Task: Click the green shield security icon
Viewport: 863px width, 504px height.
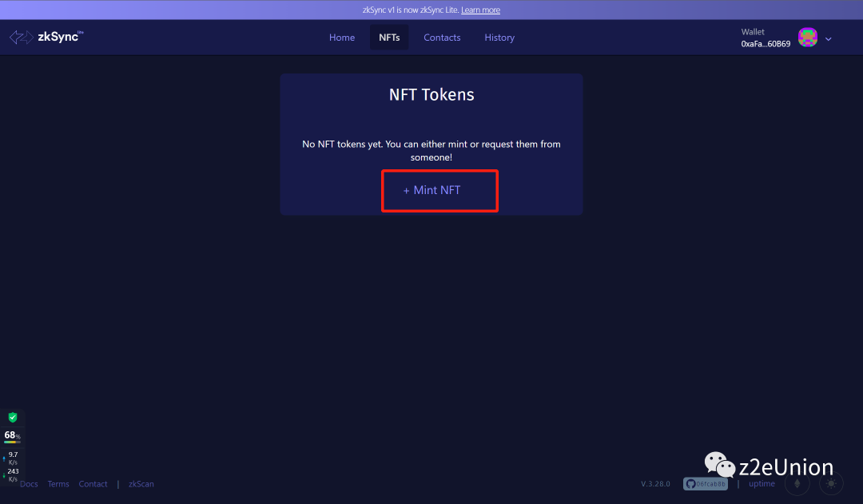Action: pyautogui.click(x=13, y=417)
